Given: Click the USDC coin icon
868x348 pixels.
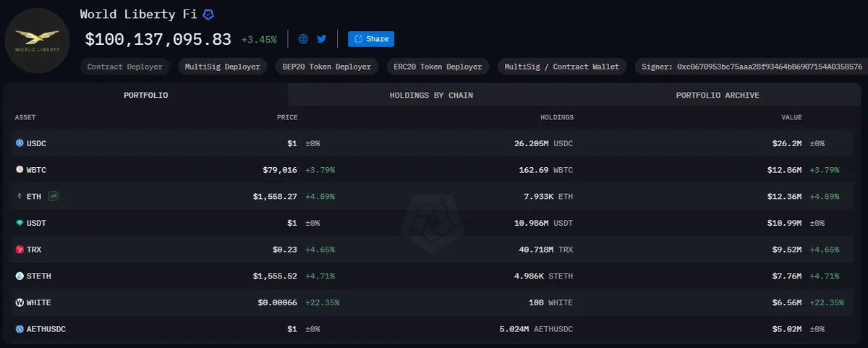Looking at the screenshot, I should pos(20,143).
